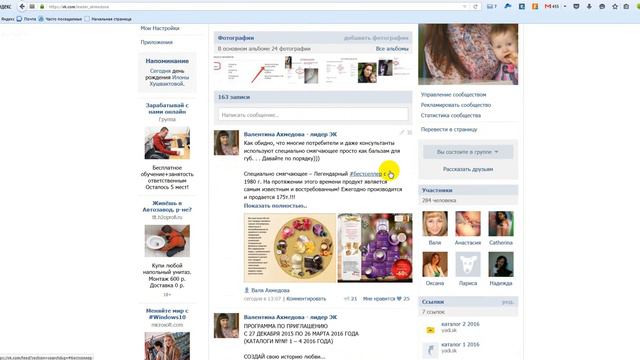The height and width of the screenshot is (360, 640).
Task: Open the dropdown arrow next to Gmail counter
Action: pyautogui.click(x=565, y=7)
